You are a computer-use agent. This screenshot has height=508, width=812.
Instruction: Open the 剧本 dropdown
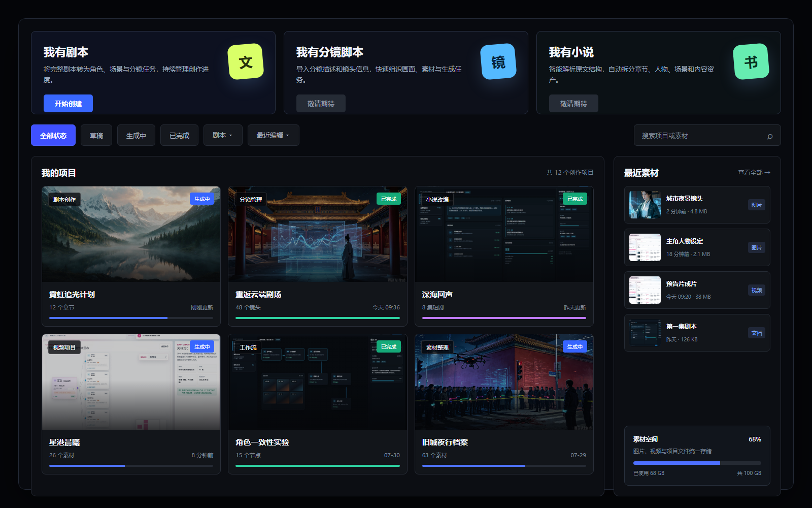[223, 136]
